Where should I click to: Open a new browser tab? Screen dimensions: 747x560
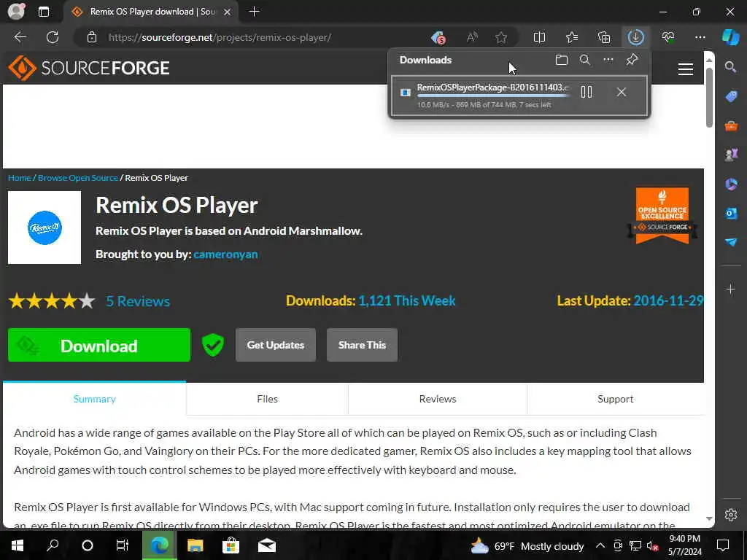pos(255,12)
